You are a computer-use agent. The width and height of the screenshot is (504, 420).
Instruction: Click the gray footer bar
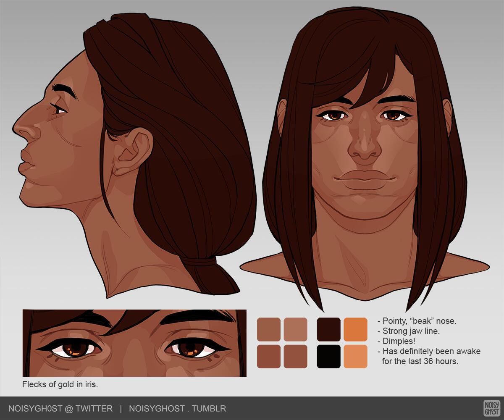coord(252,408)
